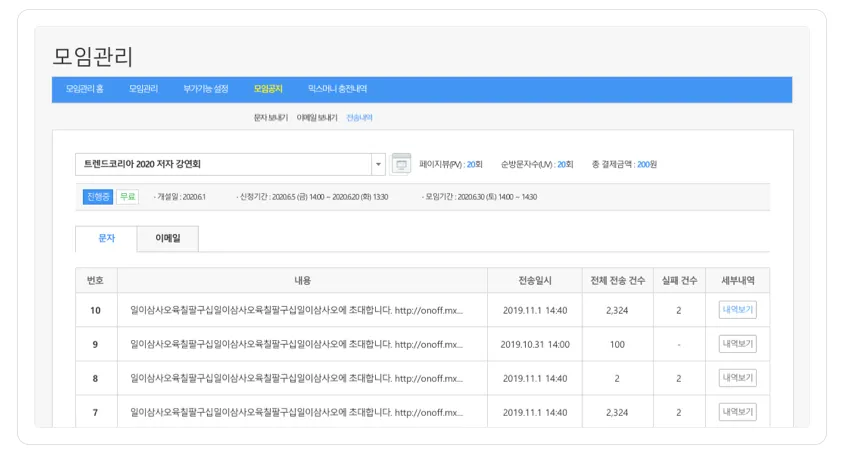Switch to the 문자 tab
Screen dimensions: 847x456
tap(106, 238)
